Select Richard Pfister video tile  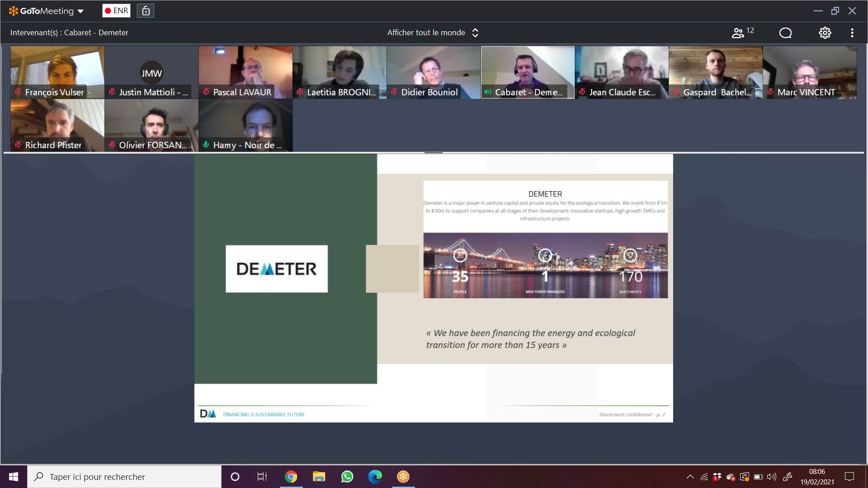57,125
